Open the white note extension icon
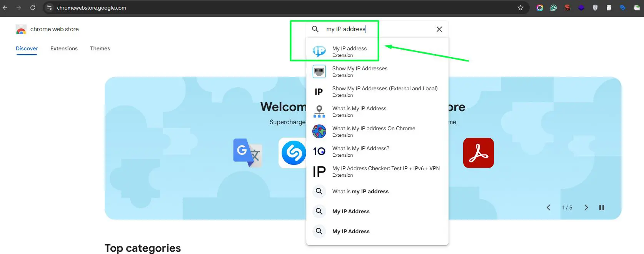644x254 pixels. click(x=609, y=8)
